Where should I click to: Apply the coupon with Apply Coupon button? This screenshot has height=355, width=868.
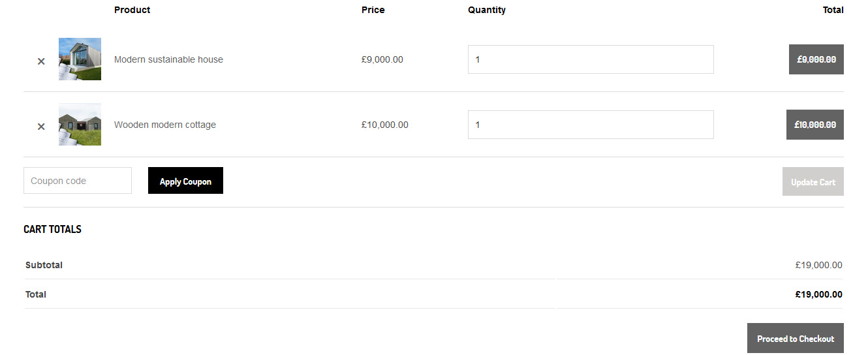(185, 181)
